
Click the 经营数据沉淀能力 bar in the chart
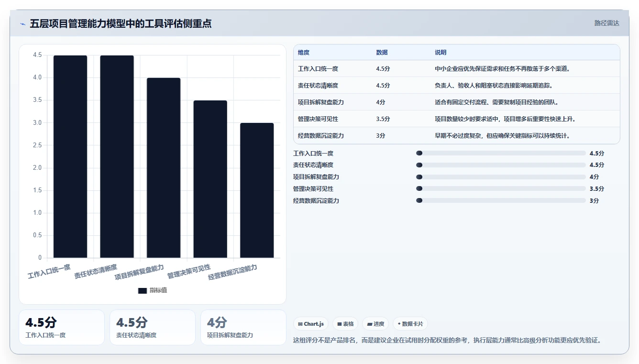click(x=257, y=190)
